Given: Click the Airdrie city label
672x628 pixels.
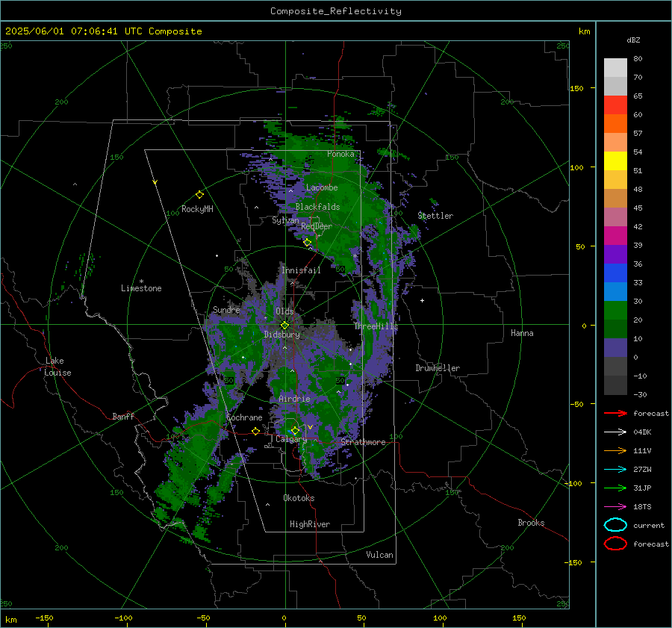Looking at the screenshot, I should point(294,399).
